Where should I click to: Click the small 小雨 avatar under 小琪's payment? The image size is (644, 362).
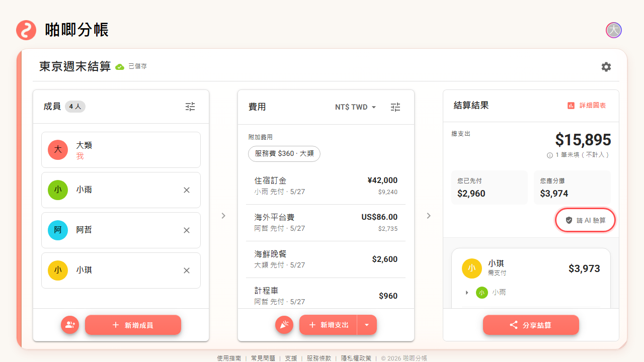pyautogui.click(x=482, y=292)
